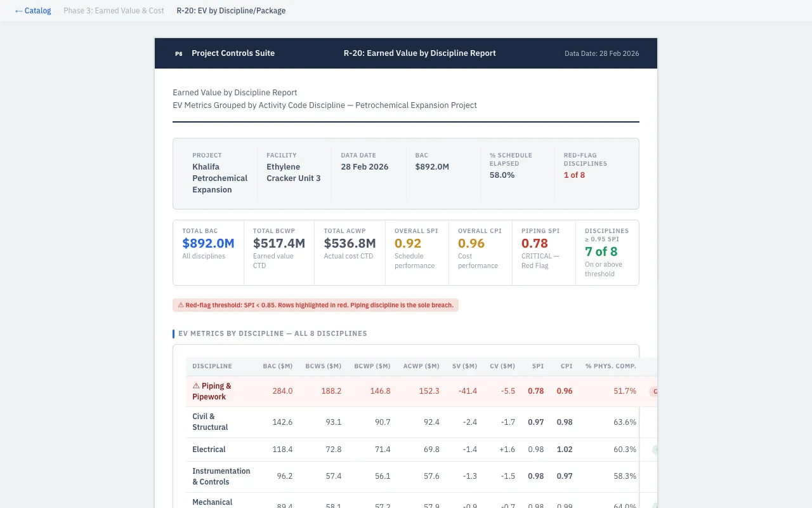Screen dimensions: 812x508
Task: Click the Overall SPI 0.92 metric card
Action: tap(417, 253)
